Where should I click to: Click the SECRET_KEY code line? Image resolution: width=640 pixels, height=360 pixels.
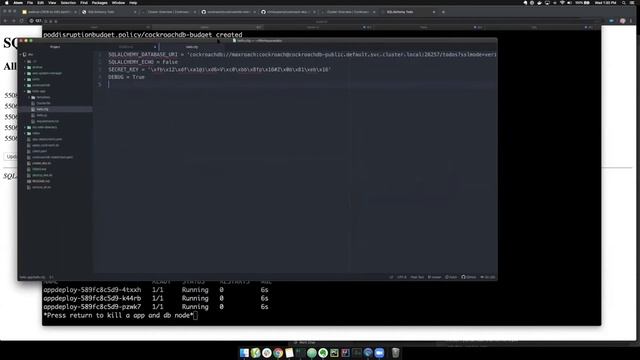(x=219, y=69)
